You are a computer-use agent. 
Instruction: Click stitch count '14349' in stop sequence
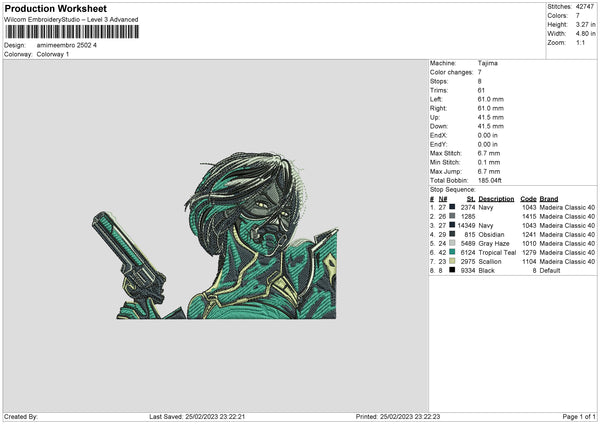(x=466, y=225)
